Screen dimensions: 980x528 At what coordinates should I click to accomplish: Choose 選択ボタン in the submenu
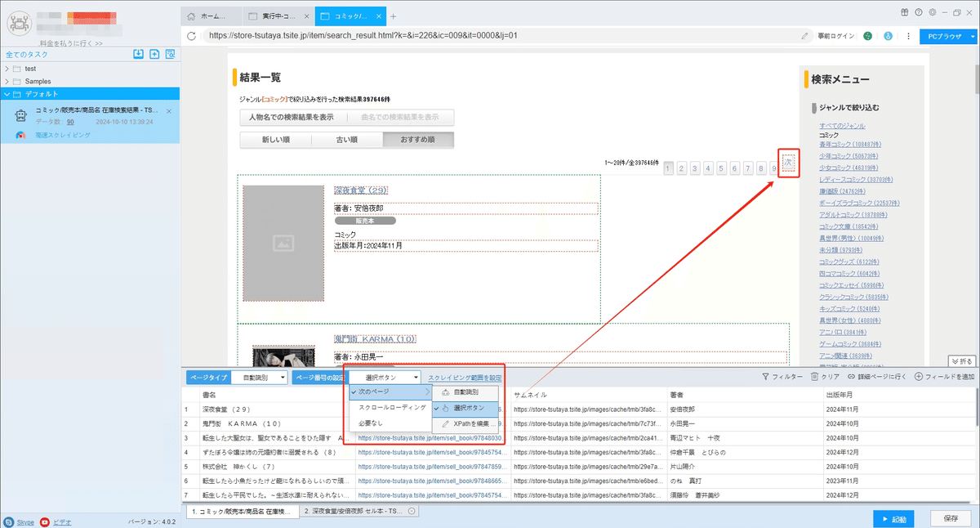[x=465, y=408]
